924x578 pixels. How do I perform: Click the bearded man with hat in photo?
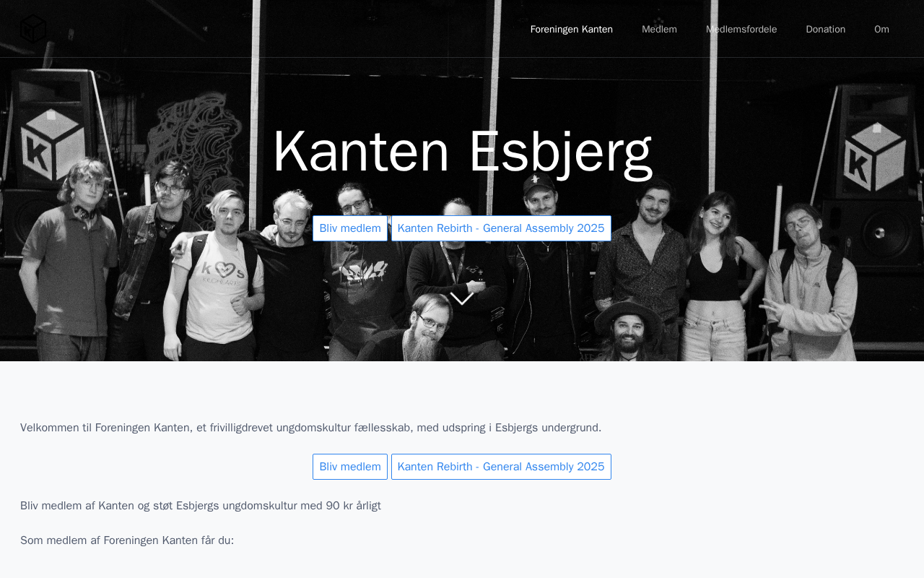click(x=629, y=331)
